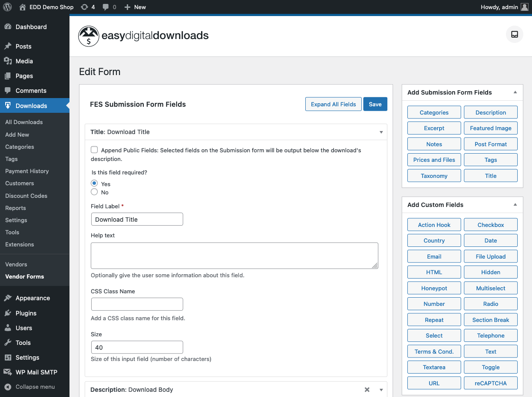The image size is (532, 397).
Task: Toggle the Append Public Fields checkbox
Action: tap(94, 150)
